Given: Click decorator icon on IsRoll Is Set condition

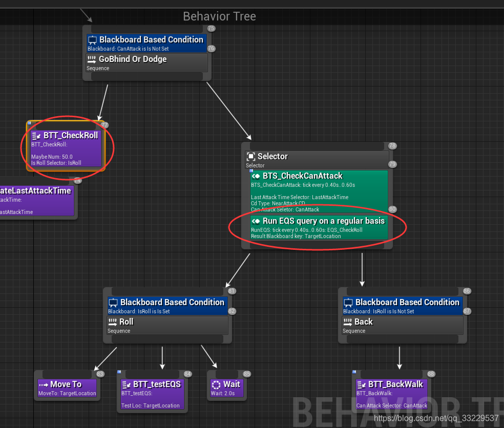Looking at the screenshot, I should pos(113,303).
